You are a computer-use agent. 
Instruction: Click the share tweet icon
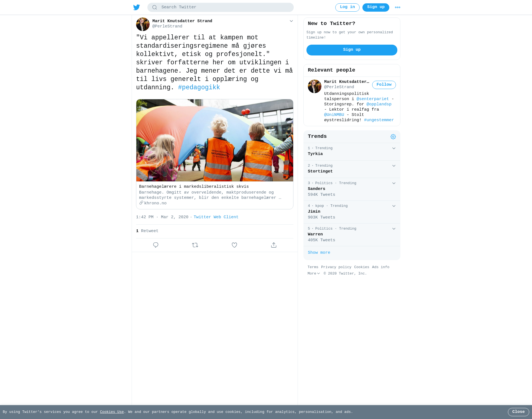pos(274,245)
